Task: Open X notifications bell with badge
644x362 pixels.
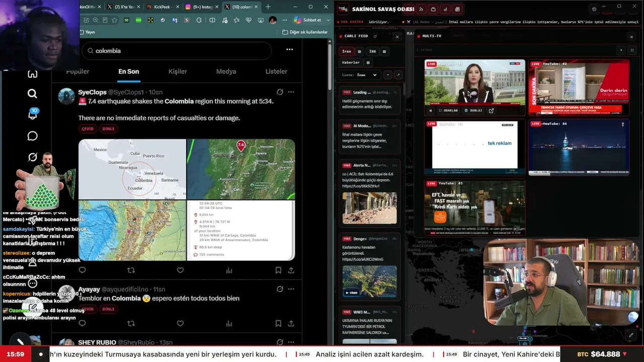Action: pyautogui.click(x=32, y=115)
